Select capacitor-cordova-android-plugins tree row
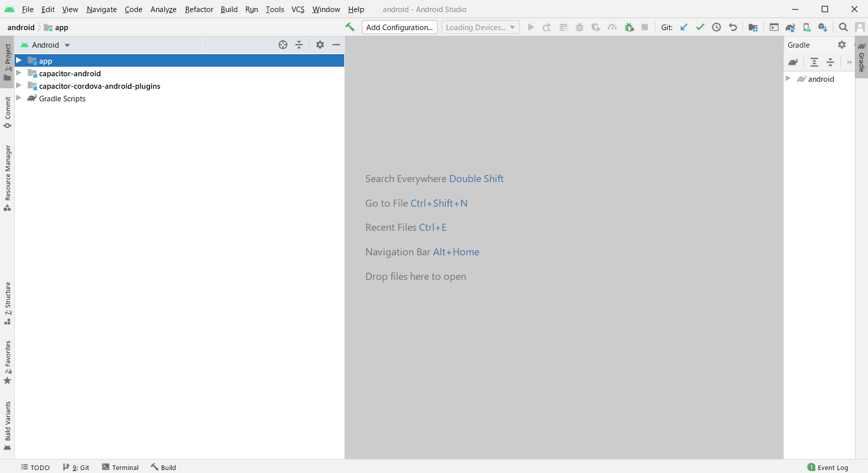Image resolution: width=868 pixels, height=473 pixels. tap(180, 86)
